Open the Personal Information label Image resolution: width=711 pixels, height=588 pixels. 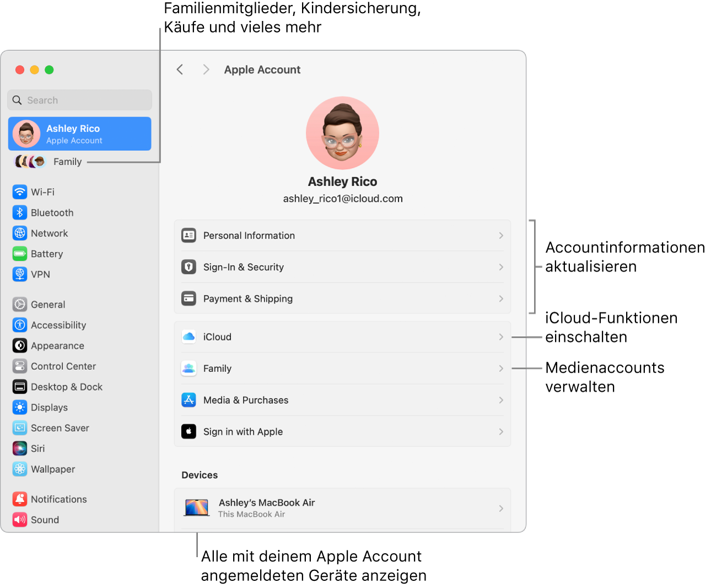pyautogui.click(x=249, y=235)
